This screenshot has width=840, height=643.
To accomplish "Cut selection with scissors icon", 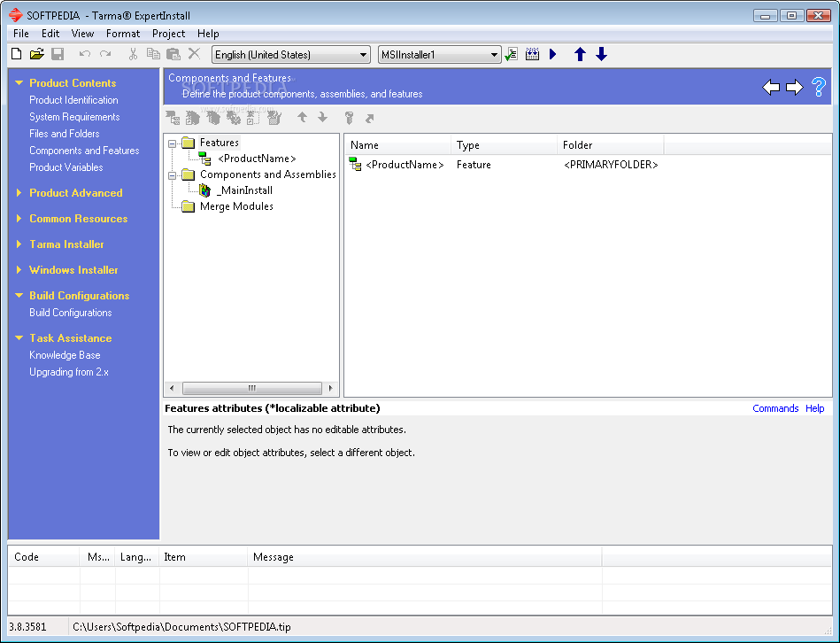I will [x=134, y=54].
